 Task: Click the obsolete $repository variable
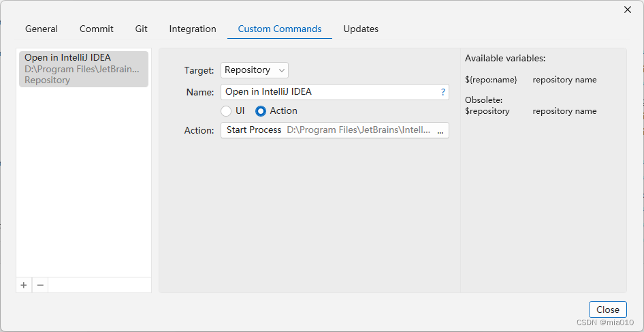(487, 111)
